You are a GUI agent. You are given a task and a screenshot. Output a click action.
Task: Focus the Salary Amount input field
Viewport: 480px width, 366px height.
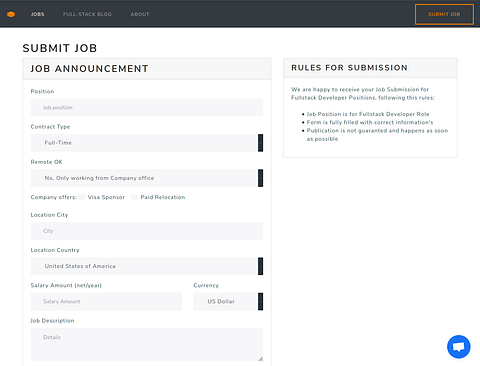pyautogui.click(x=106, y=301)
